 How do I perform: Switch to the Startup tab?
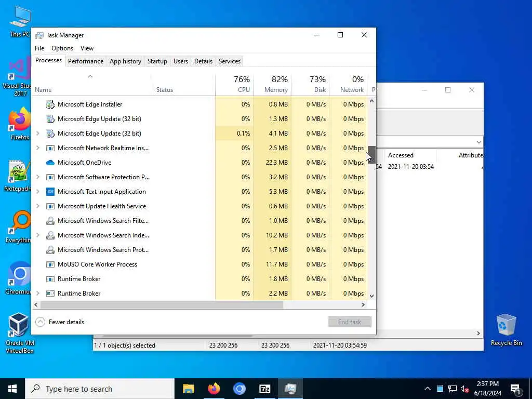click(x=157, y=61)
